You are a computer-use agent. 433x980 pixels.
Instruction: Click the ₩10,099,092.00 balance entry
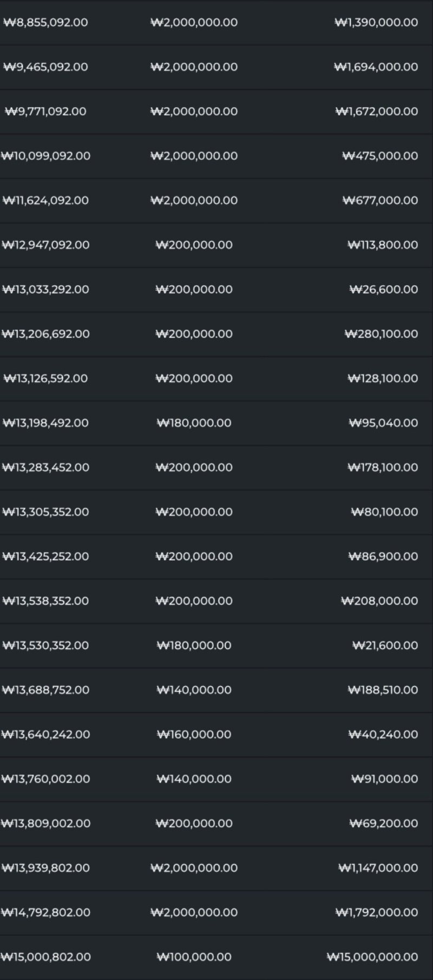pyautogui.click(x=46, y=156)
